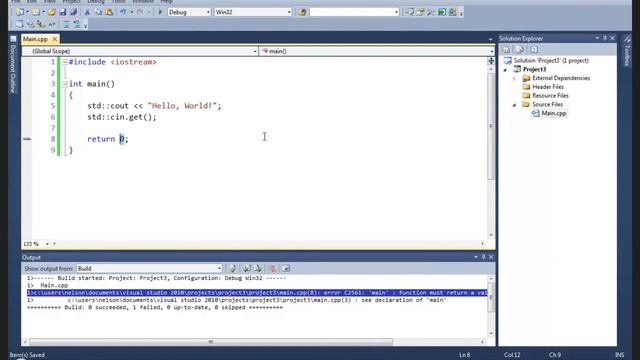Click the Solution Explorer Properties icon

tap(506, 49)
